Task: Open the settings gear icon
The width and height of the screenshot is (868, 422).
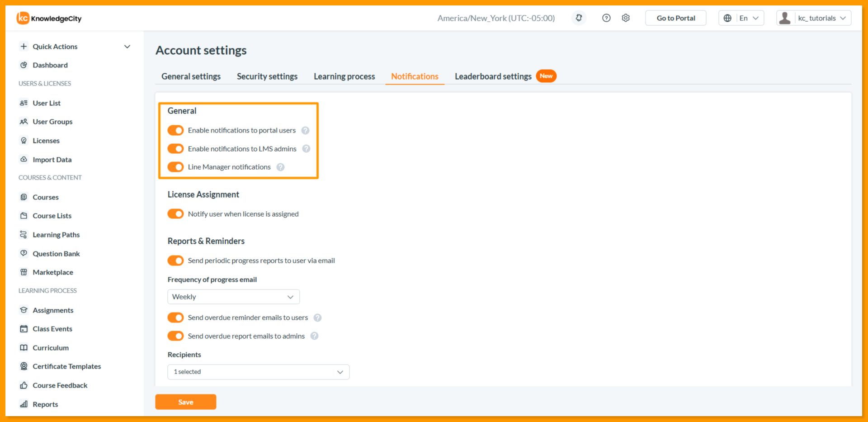Action: tap(626, 18)
